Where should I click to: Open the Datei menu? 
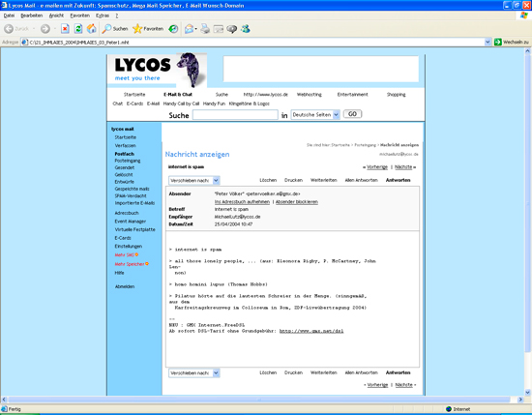[x=9, y=15]
